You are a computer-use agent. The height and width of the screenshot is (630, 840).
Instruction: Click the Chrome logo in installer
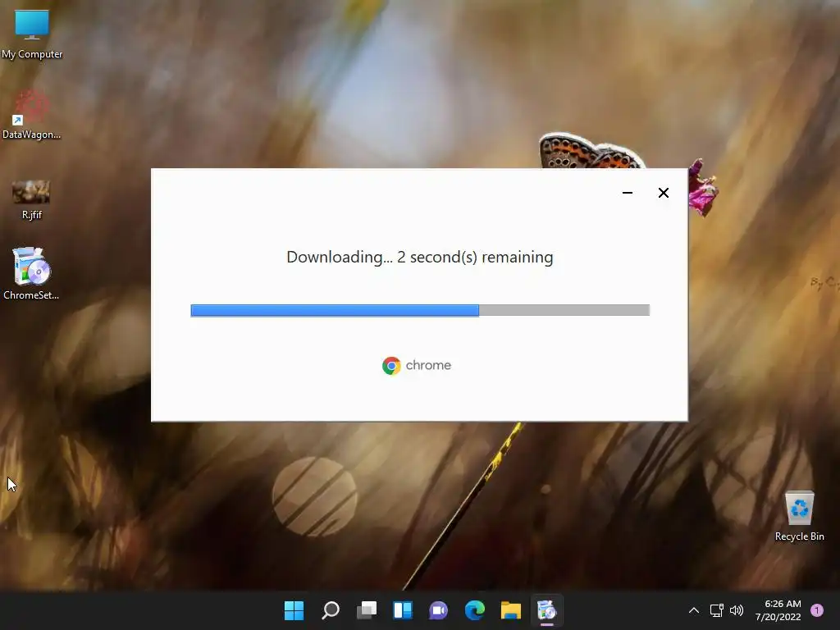pyautogui.click(x=391, y=365)
